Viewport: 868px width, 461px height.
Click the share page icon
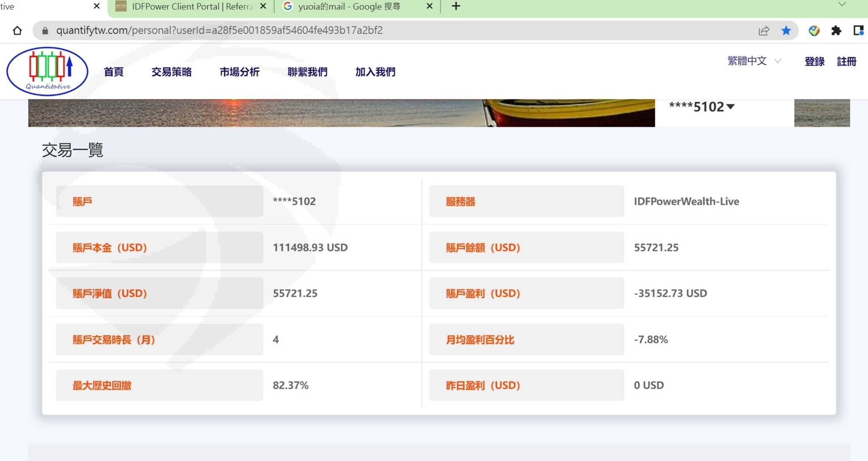tap(764, 31)
